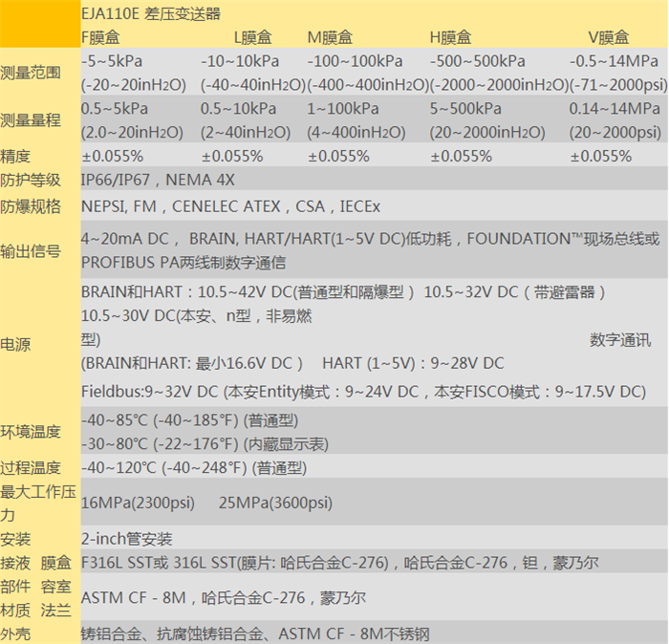This screenshot has height=644, width=669.
Task: Click the '测量范围' row label
Action: coord(31,73)
